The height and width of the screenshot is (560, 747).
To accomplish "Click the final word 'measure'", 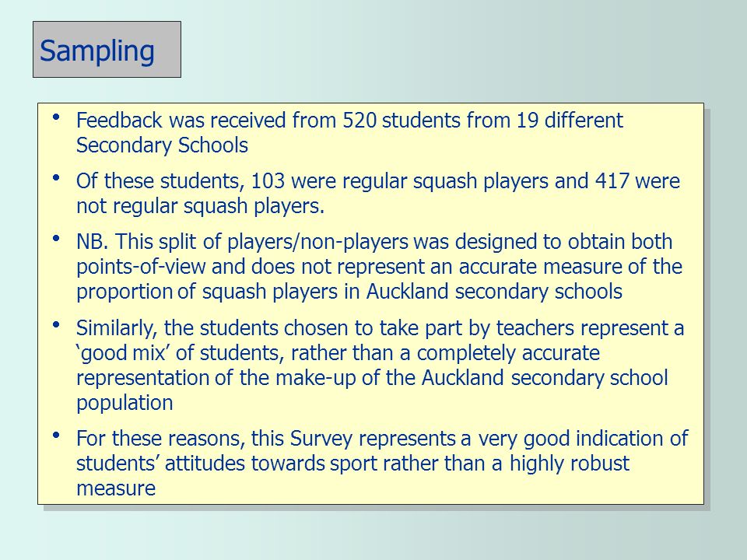I will pos(116,488).
